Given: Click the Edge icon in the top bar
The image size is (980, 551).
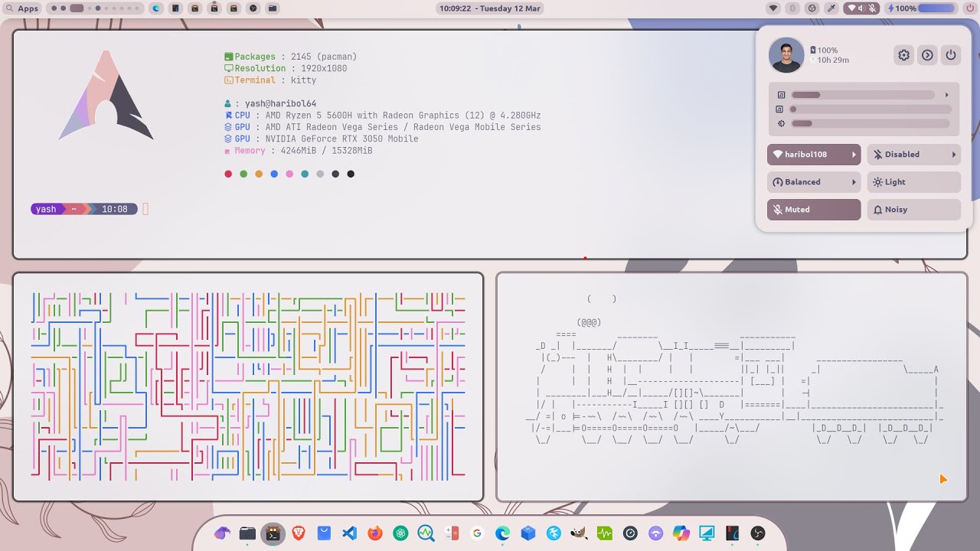Looking at the screenshot, I should point(156,8).
